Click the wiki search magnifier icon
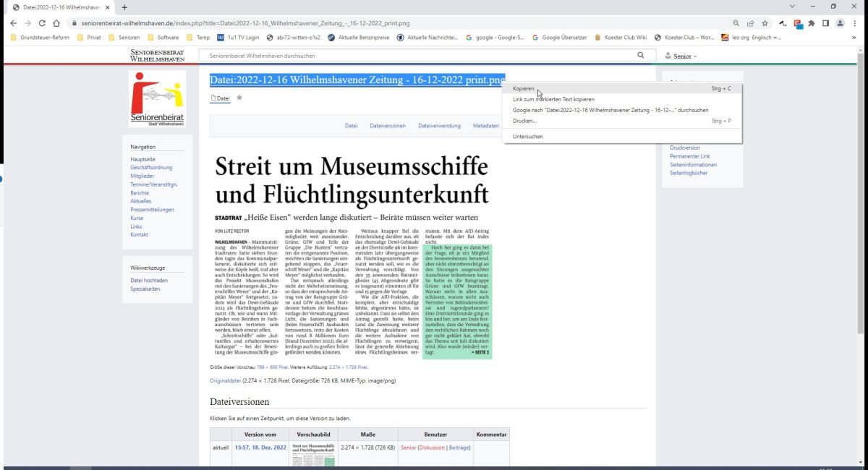 tap(640, 55)
